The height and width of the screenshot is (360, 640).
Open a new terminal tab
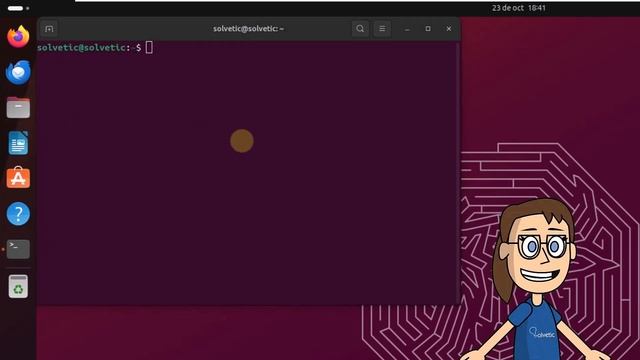point(49,29)
